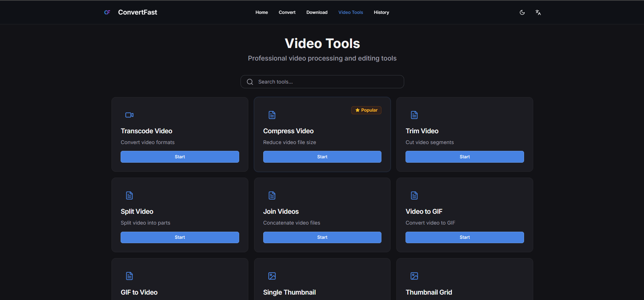Click the Join Videos file icon
Viewport: 644px width, 300px height.
click(x=272, y=195)
